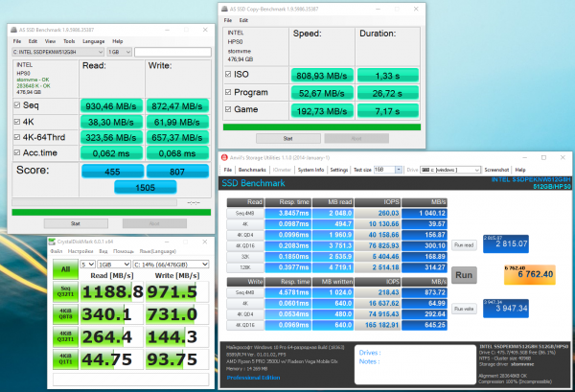Click the empty text field beside 1GB dropdown

tap(172, 52)
